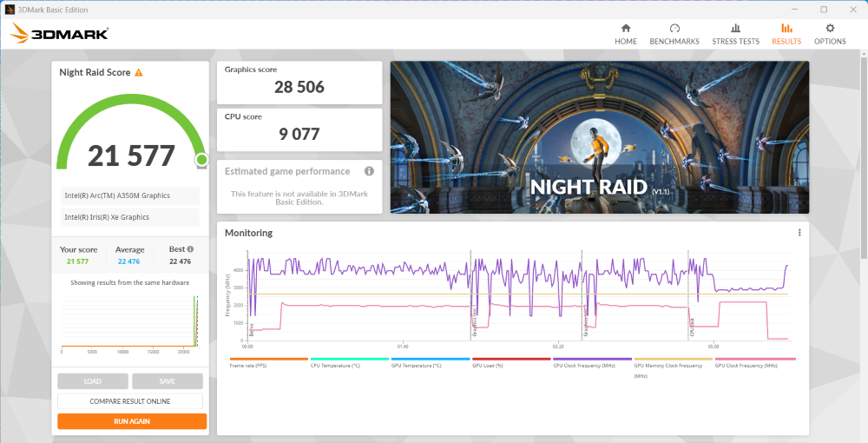The height and width of the screenshot is (443, 868).
Task: Click the Night Raid banner image
Action: point(599,137)
